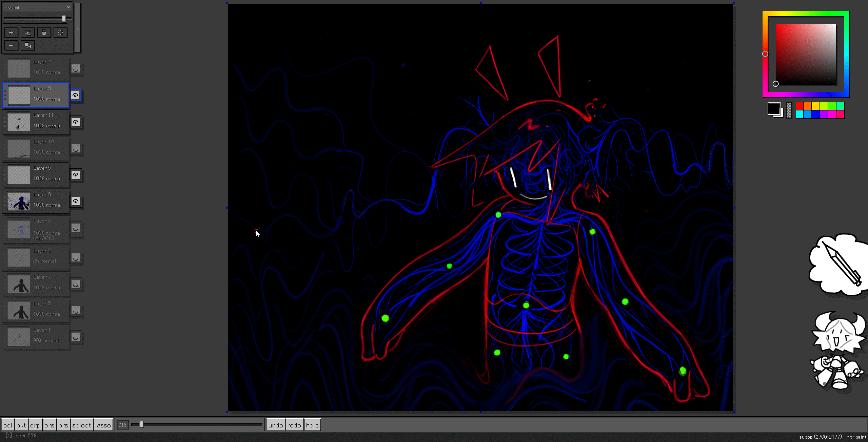Hide Layer 11 with its eye toggle
Viewport: 868px width, 442px height.
coord(76,122)
